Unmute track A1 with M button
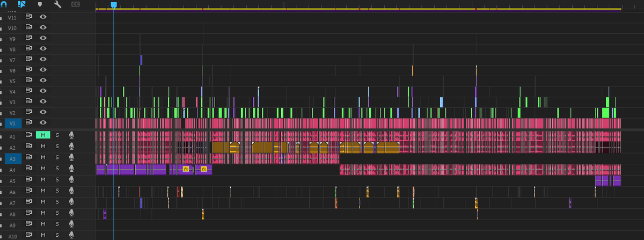Viewport: 644px width, 240px height. pyautogui.click(x=43, y=135)
